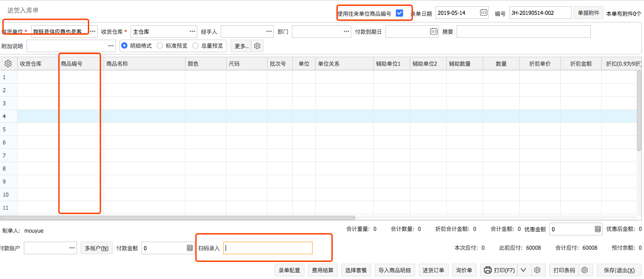
Task: Click the gear icon next to 打印条码
Action: tap(585, 270)
